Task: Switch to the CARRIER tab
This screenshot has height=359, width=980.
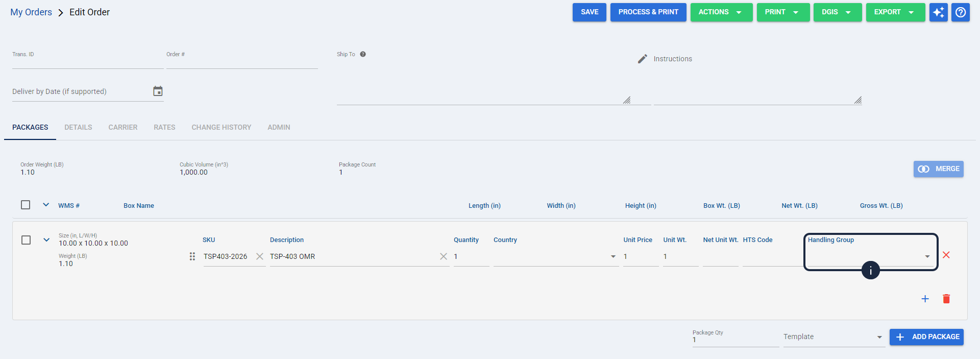Action: pos(122,127)
